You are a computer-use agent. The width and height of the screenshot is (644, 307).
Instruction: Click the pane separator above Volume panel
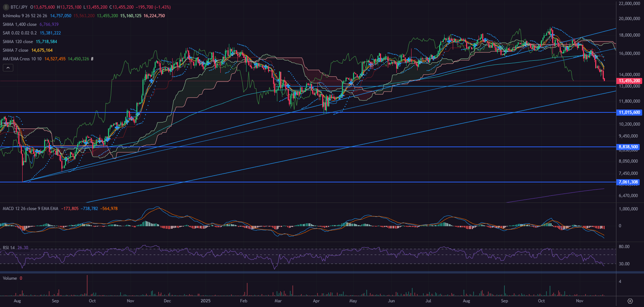[x=308, y=273]
